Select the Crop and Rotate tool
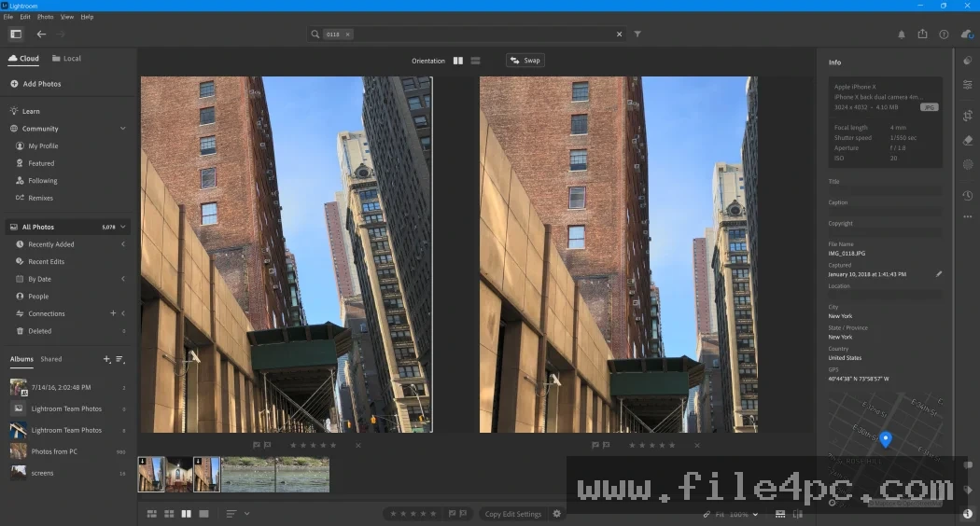The image size is (980, 526). [968, 116]
